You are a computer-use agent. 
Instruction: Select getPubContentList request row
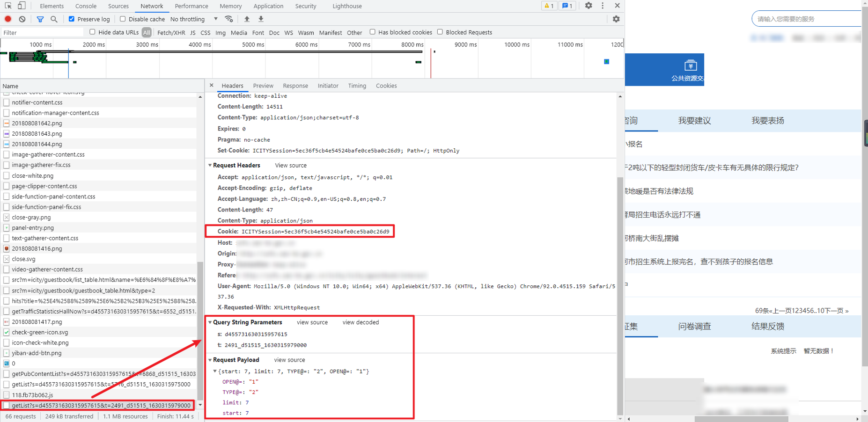(x=99, y=374)
